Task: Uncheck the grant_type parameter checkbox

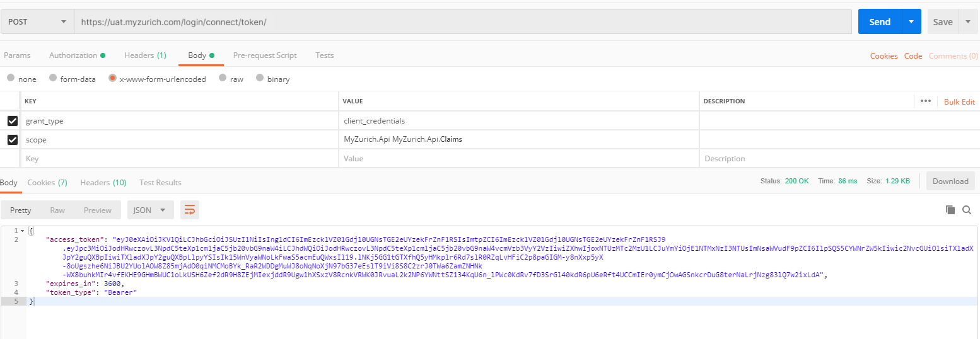Action: click(12, 121)
